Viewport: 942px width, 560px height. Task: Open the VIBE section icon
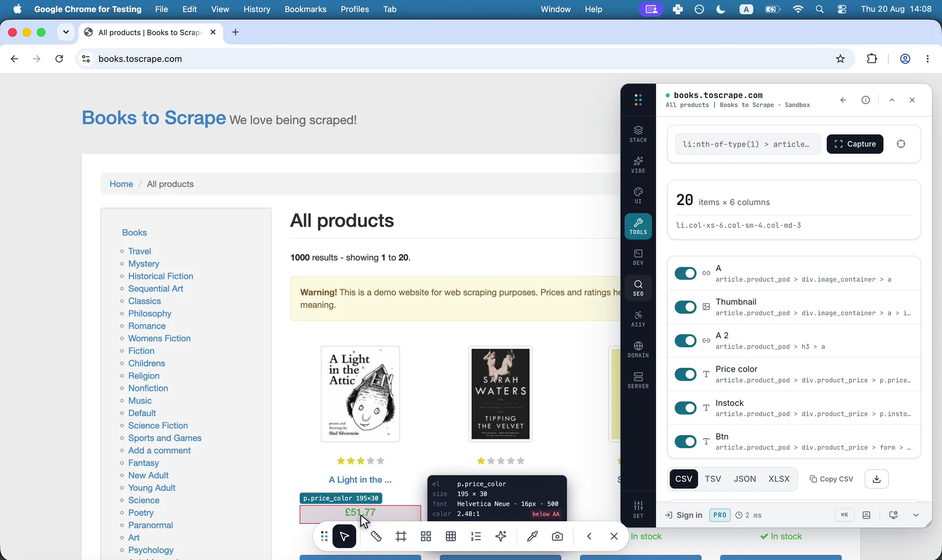pyautogui.click(x=638, y=165)
